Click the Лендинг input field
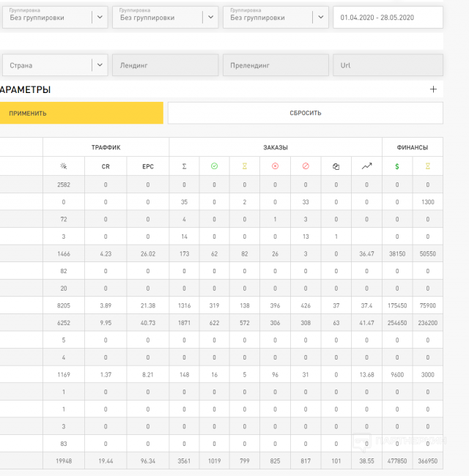469x476 pixels. (165, 65)
